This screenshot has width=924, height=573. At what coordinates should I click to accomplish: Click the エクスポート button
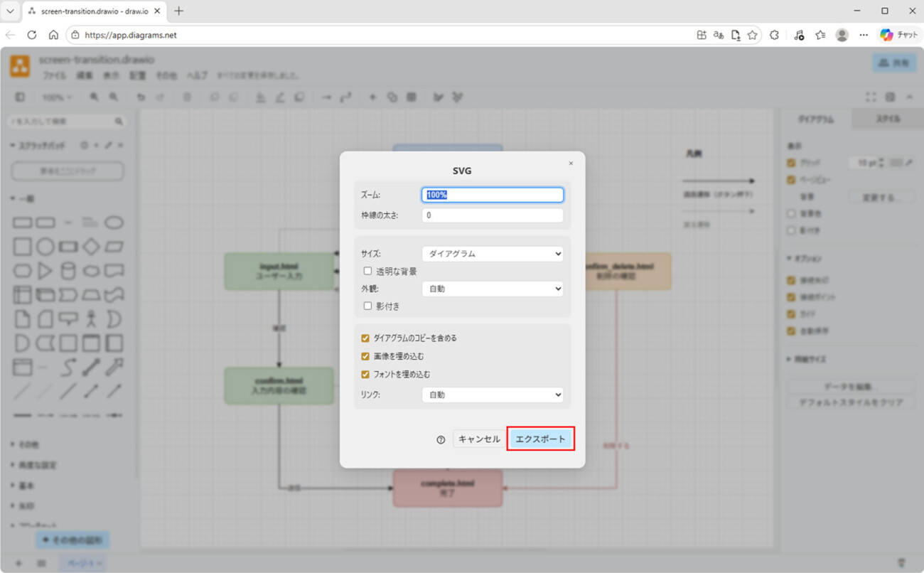tap(541, 439)
